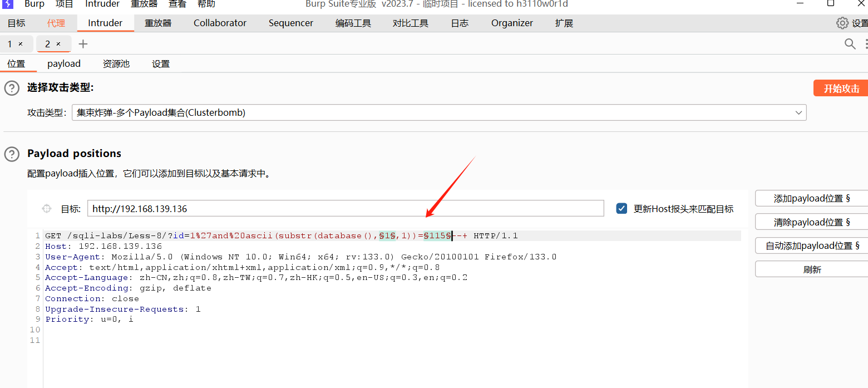
Task: Open the 设置 sub-tab
Action: pyautogui.click(x=161, y=63)
